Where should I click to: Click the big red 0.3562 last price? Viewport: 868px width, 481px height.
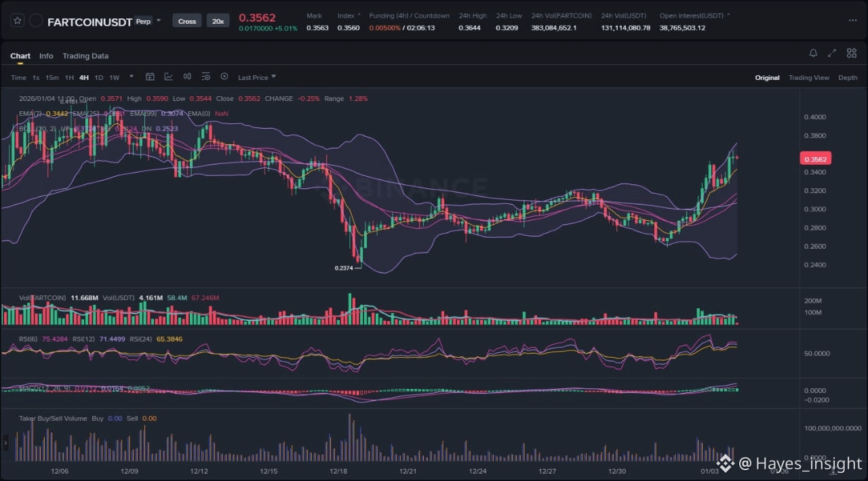coord(257,18)
